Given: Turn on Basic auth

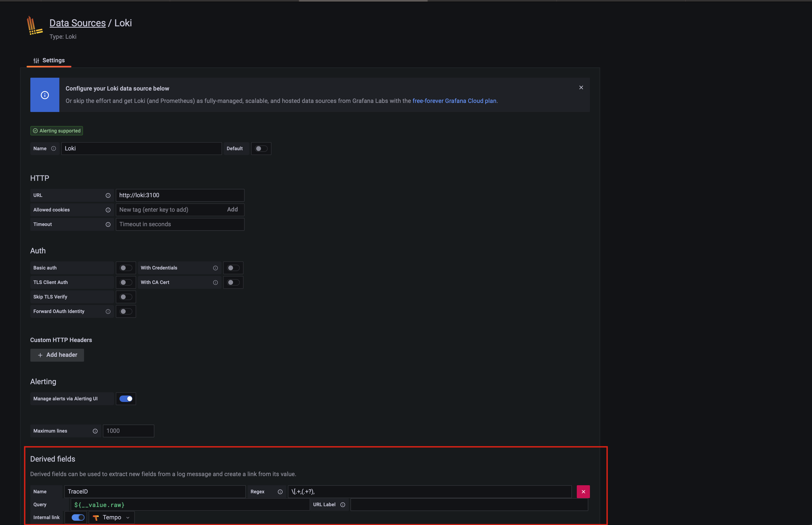Looking at the screenshot, I should pos(126,268).
